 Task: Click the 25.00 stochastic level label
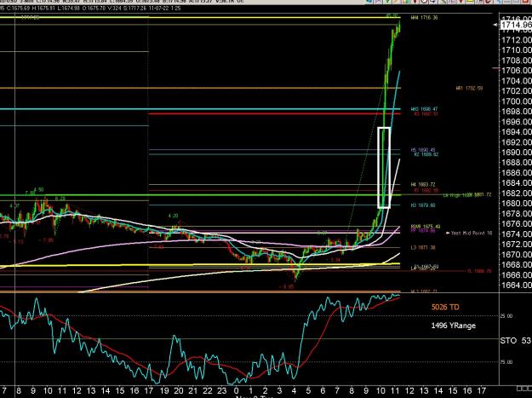click(506, 316)
